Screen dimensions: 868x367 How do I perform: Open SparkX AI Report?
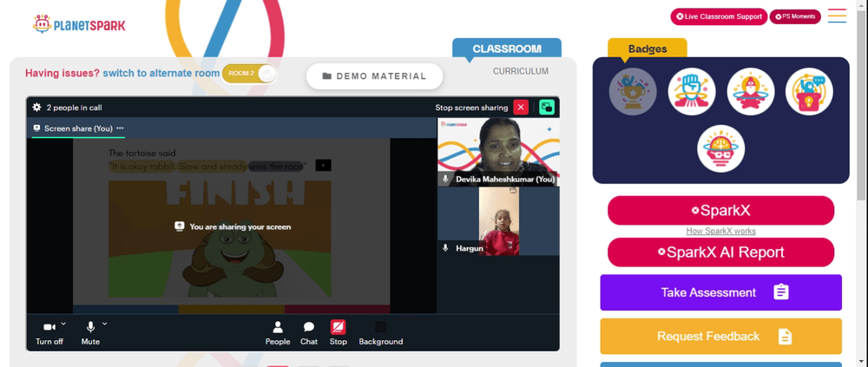pyautogui.click(x=720, y=252)
